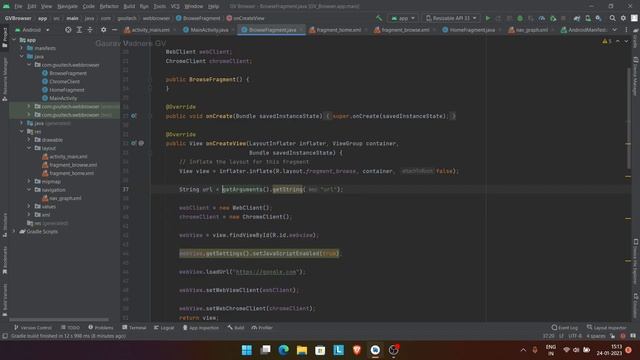
Task: Open the Logcat tool window
Action: (164, 327)
